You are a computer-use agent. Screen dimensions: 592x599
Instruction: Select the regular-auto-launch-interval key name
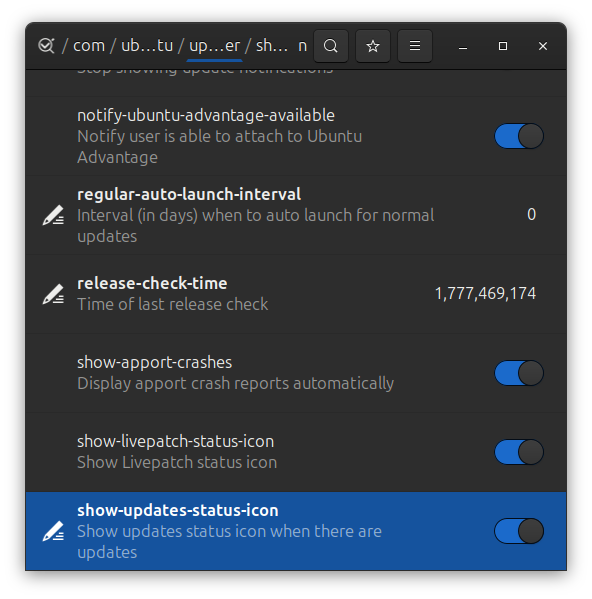click(x=189, y=194)
